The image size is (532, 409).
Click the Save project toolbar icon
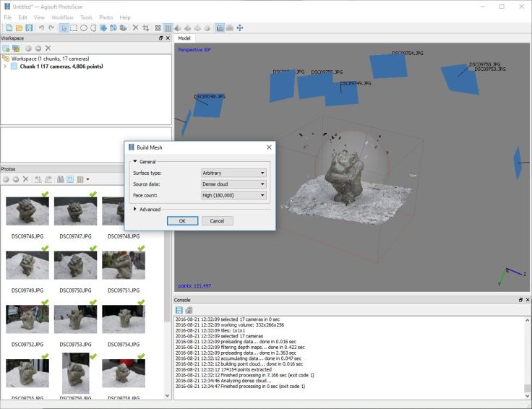(x=30, y=27)
